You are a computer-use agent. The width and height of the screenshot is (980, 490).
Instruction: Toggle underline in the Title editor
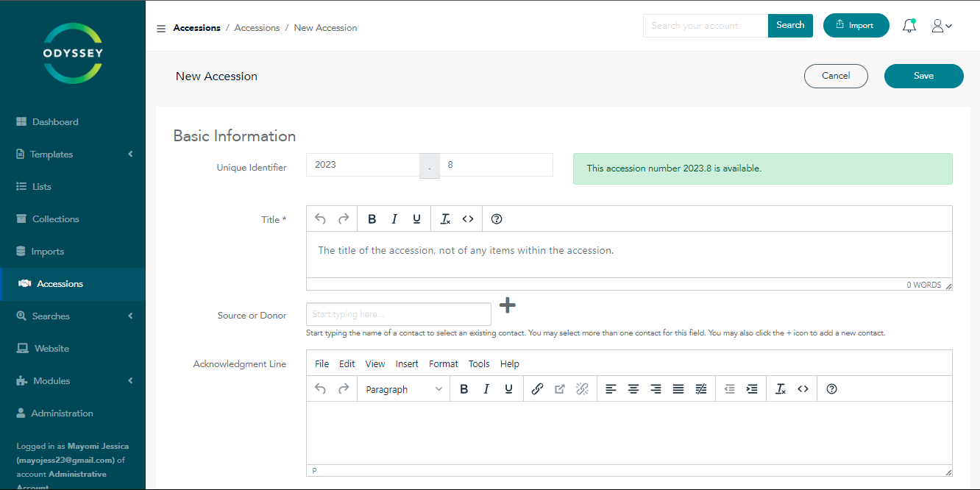tap(417, 219)
